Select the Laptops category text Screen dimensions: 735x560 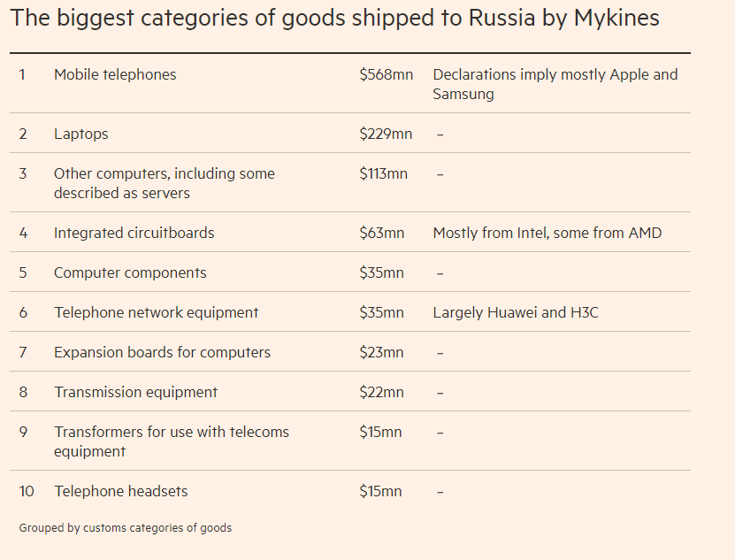point(81,134)
